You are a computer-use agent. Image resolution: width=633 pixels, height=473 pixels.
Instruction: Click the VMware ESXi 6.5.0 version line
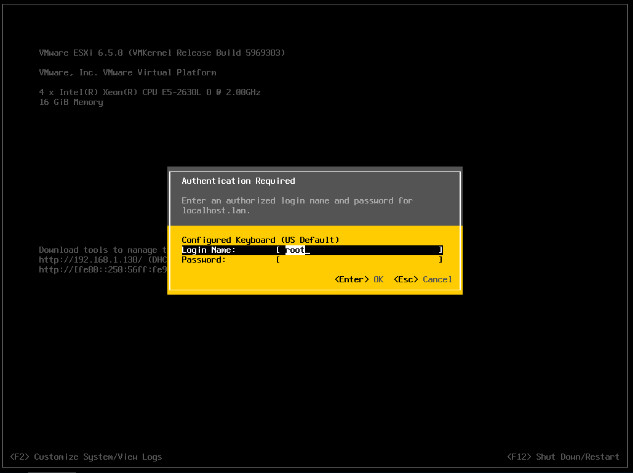[x=162, y=53]
